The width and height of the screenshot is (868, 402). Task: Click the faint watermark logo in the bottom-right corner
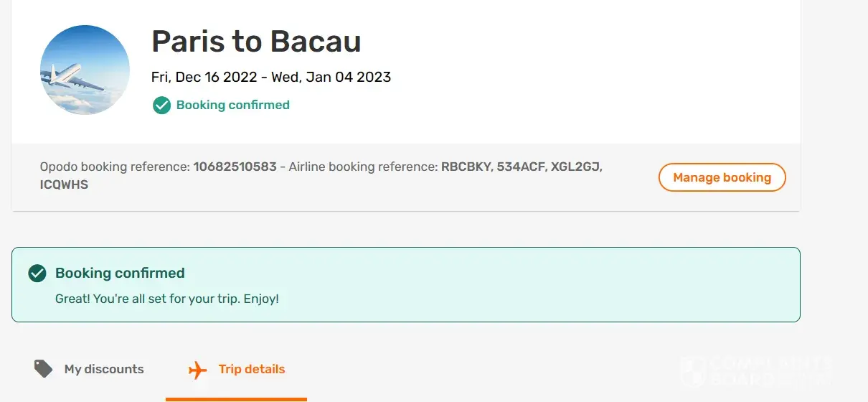coord(756,370)
